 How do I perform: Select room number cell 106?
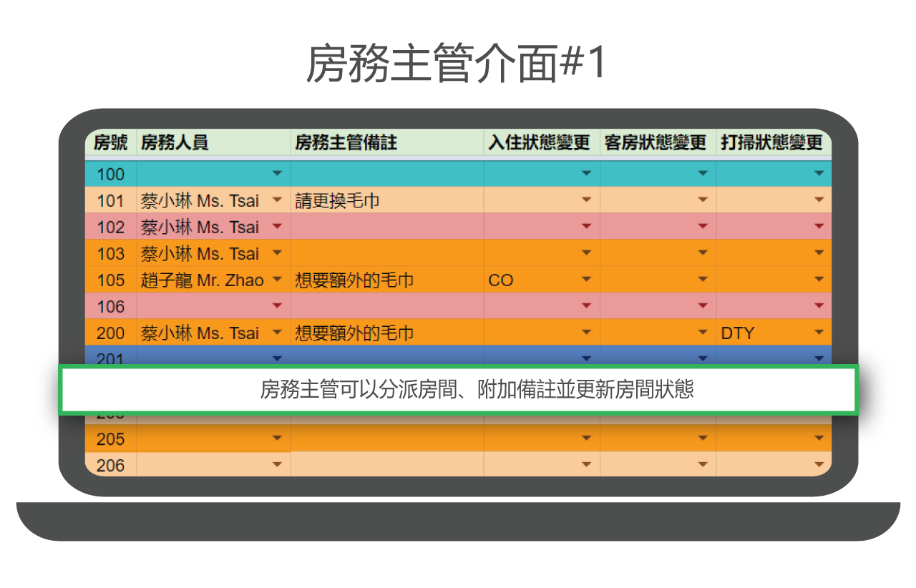(111, 306)
